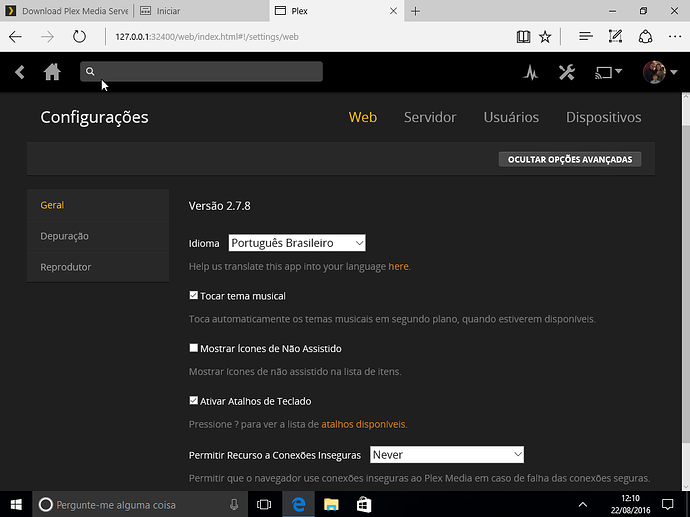This screenshot has width=690, height=517.
Task: Open the Plex activity status icon
Action: [x=531, y=72]
